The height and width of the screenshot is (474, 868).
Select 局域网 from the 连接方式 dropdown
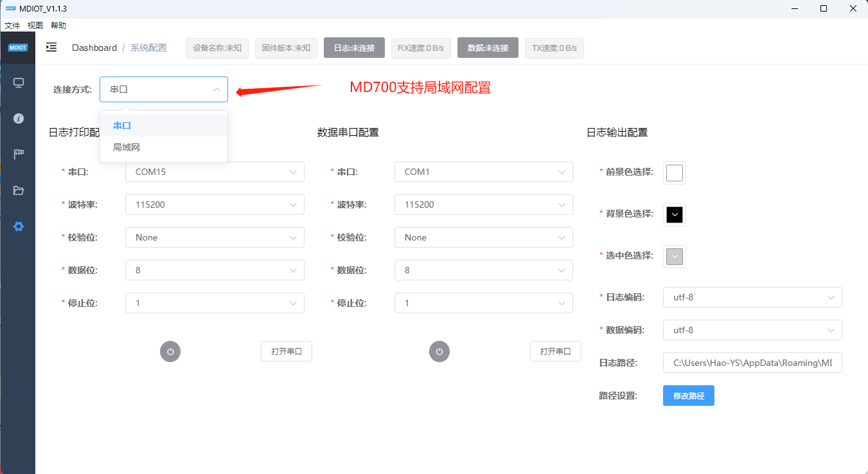coord(126,147)
